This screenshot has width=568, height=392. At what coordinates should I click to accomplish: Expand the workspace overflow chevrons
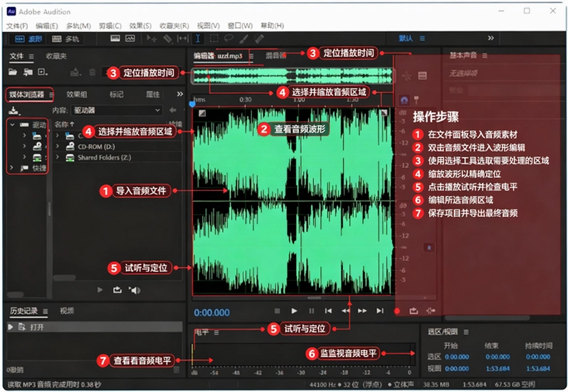(x=490, y=38)
